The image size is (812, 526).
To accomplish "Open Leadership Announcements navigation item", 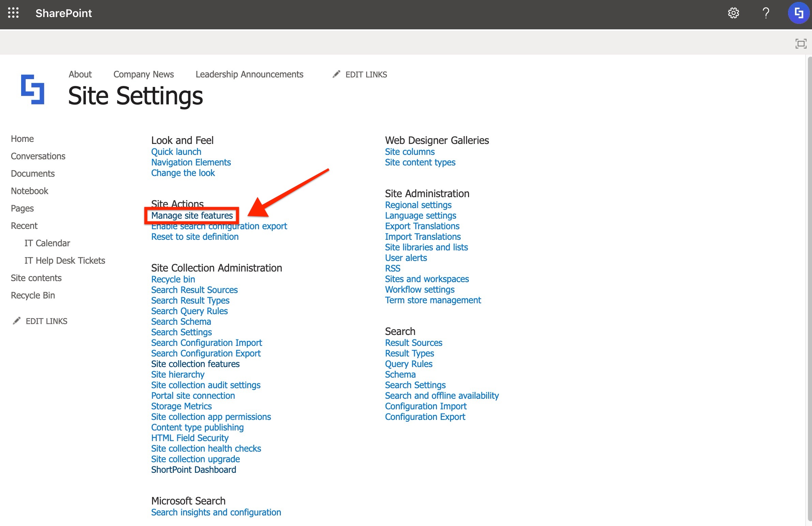I will [249, 74].
